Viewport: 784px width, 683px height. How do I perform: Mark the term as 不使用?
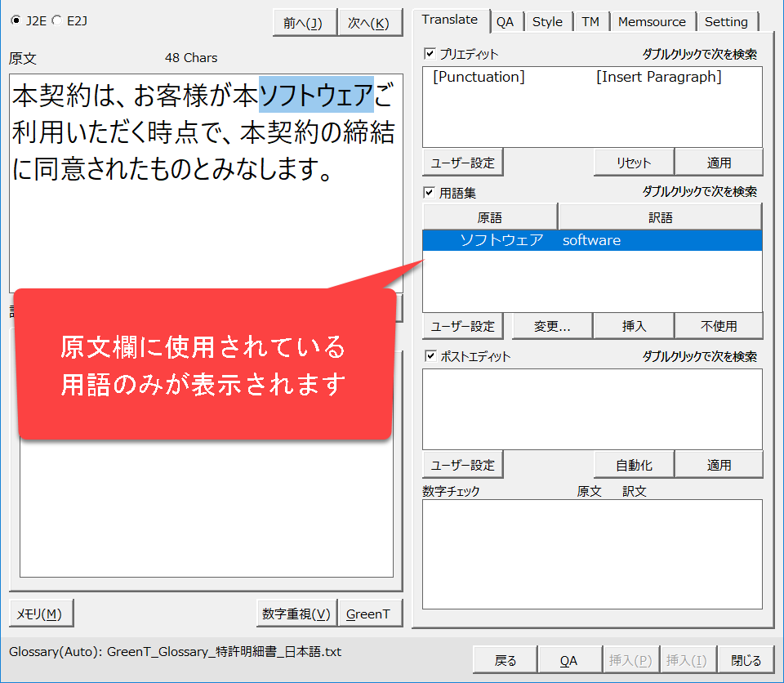pyautogui.click(x=719, y=326)
